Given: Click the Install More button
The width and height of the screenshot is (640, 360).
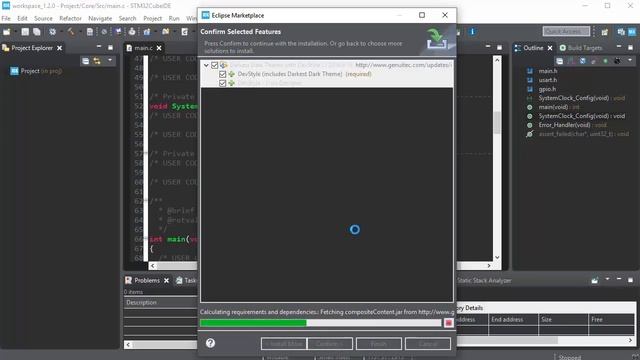Looking at the screenshot, I should tap(284, 344).
